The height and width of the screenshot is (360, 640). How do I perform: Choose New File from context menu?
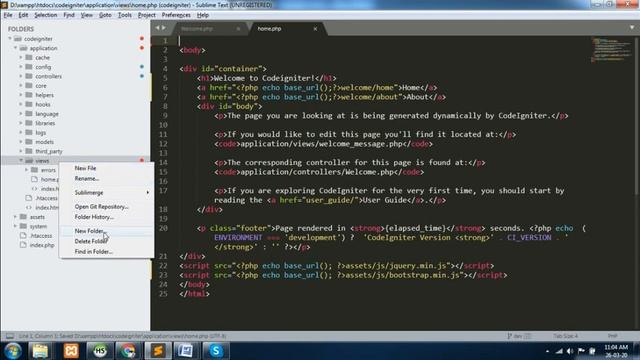(107, 168)
